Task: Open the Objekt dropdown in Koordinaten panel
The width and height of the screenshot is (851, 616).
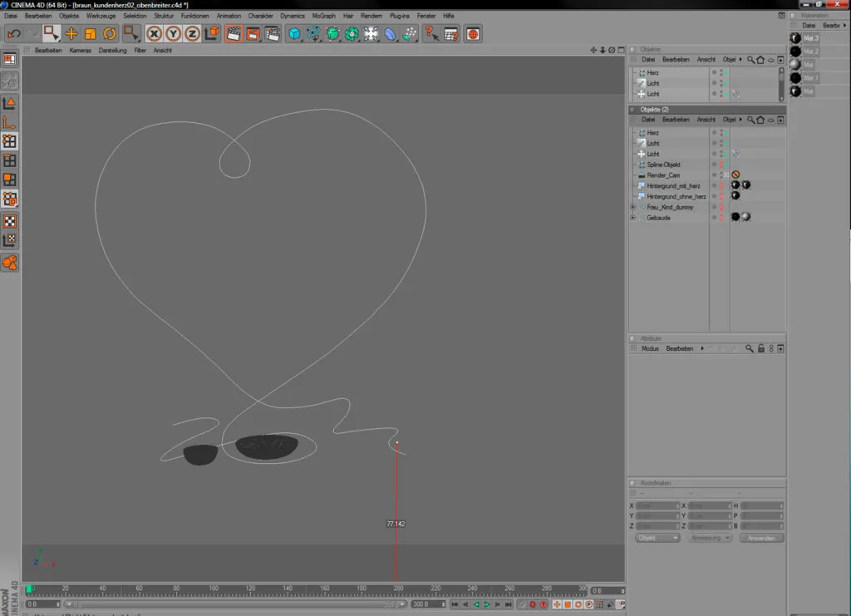Action: click(657, 538)
